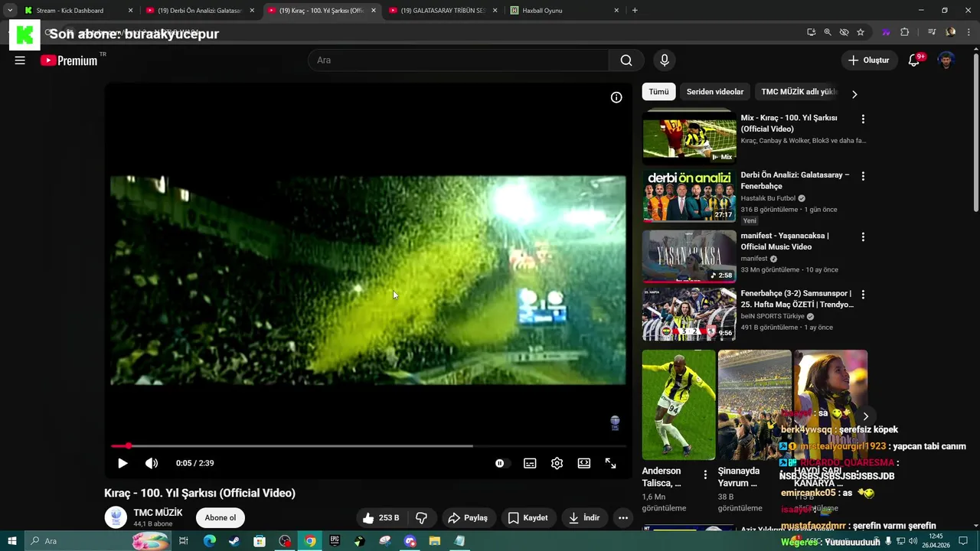
Task: Switch to Haxball Oyunu browser tab
Action: (565, 11)
